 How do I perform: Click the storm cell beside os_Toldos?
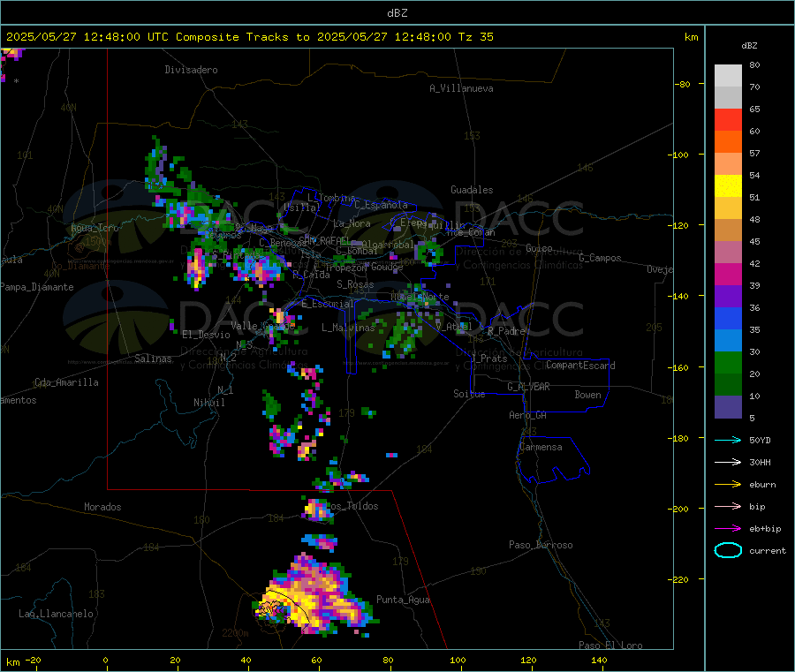click(317, 510)
